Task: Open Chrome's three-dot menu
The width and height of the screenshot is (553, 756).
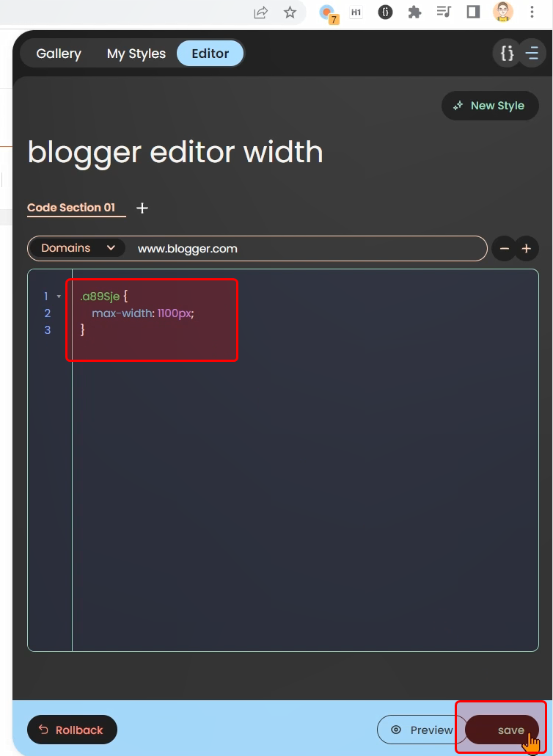Action: (532, 12)
